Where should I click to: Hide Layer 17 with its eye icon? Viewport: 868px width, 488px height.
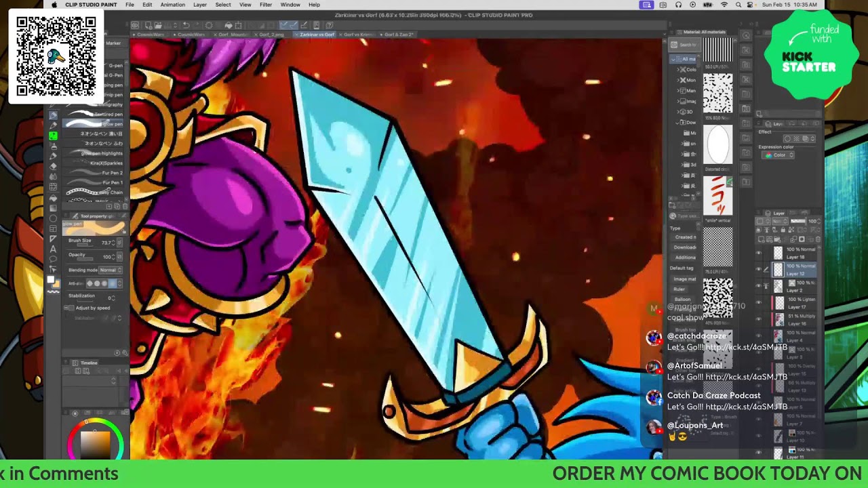point(759,302)
